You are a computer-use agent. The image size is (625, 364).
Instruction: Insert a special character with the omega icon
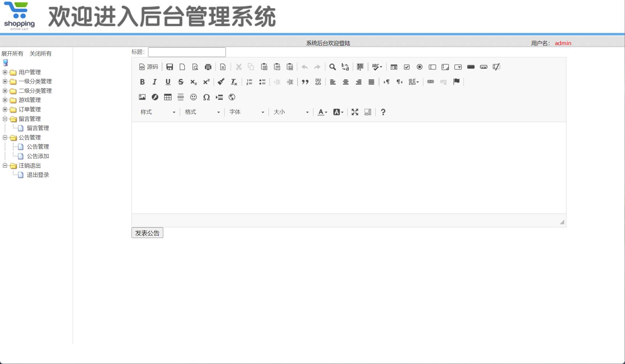(207, 97)
